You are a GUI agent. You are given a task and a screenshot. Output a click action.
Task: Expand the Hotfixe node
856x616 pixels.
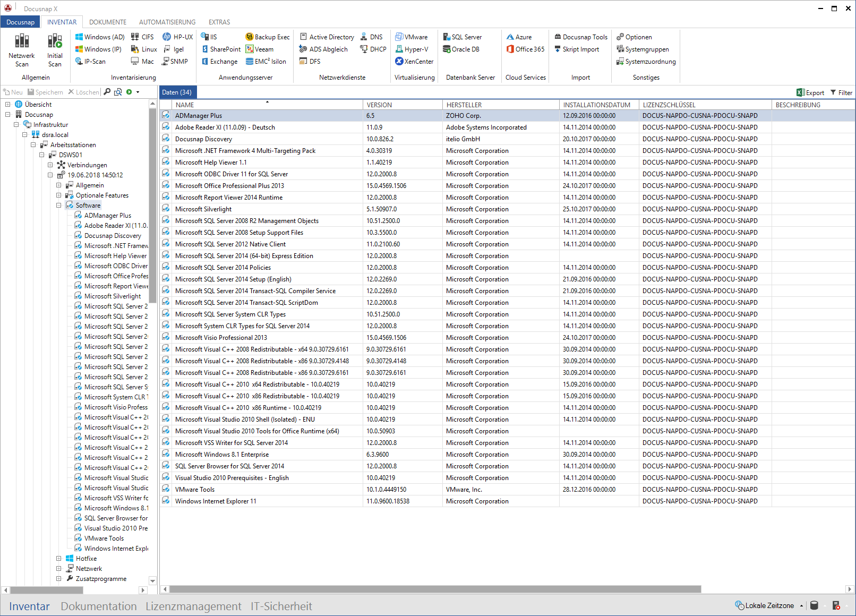click(59, 559)
